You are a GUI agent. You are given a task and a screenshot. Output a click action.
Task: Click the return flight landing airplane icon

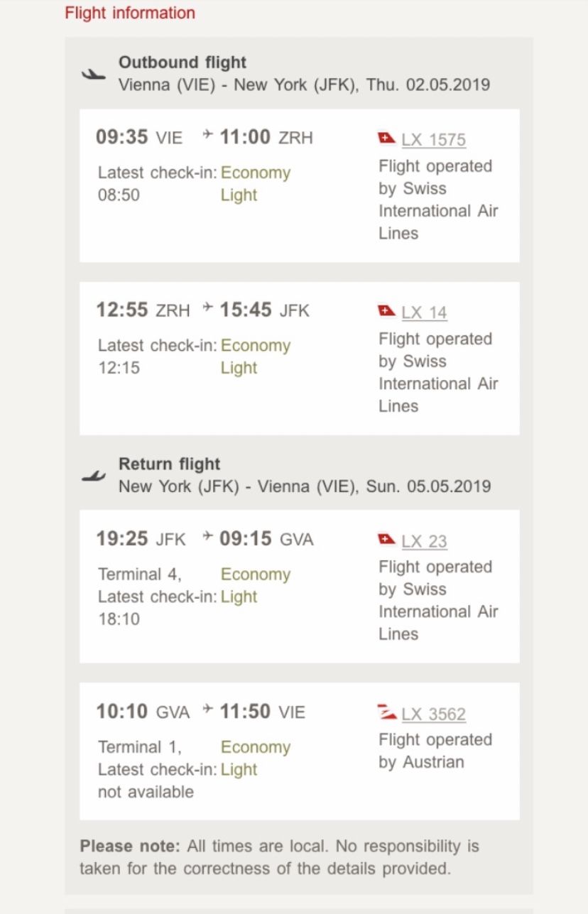click(x=93, y=476)
